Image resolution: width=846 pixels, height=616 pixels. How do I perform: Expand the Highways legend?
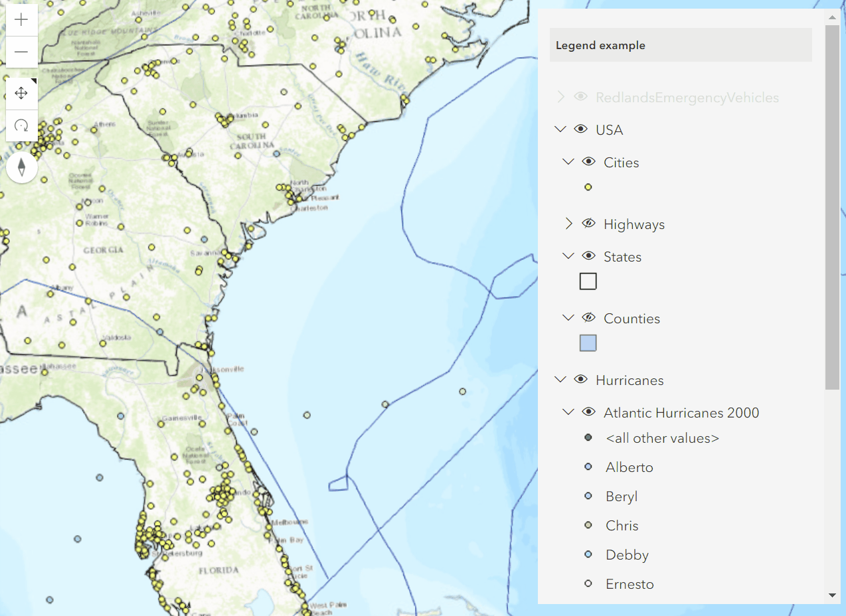[568, 224]
